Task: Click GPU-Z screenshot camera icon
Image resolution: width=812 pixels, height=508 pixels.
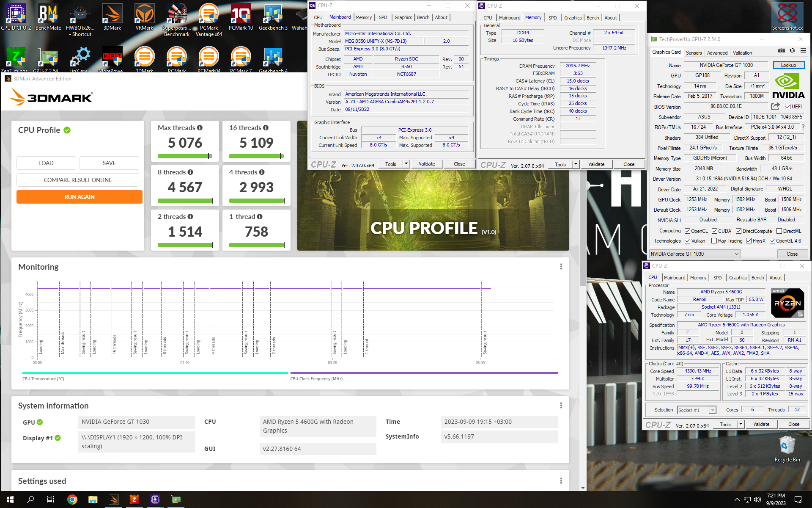Action: (782, 51)
